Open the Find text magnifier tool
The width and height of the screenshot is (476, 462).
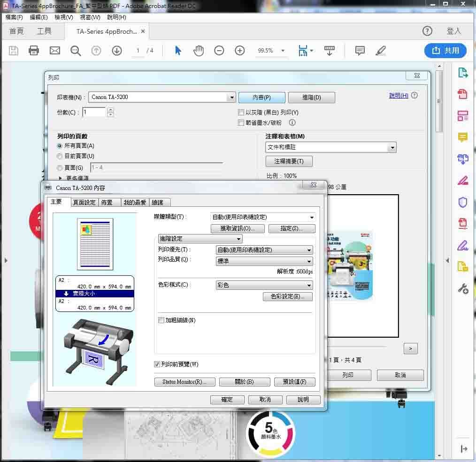(75, 51)
